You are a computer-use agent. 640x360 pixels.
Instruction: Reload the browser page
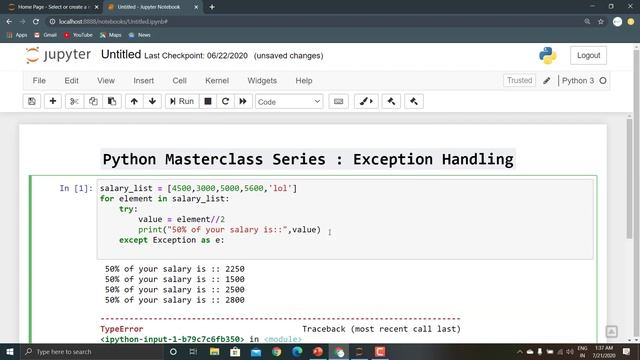pos(36,22)
